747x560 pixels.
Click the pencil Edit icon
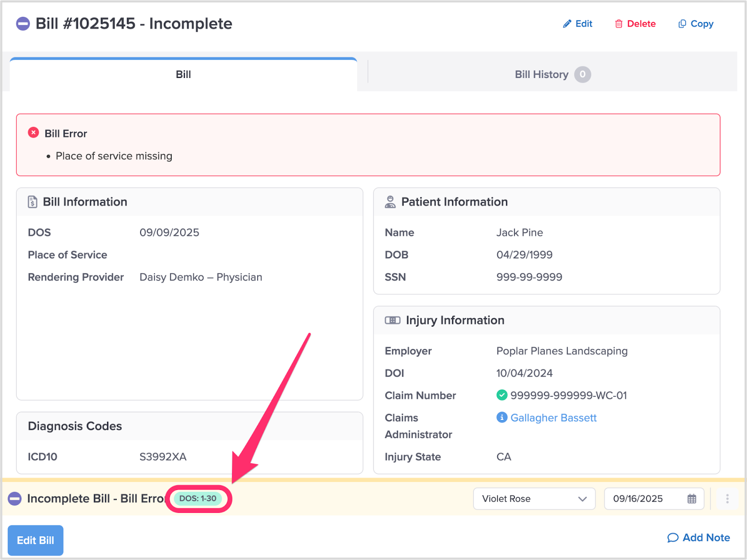tap(567, 24)
